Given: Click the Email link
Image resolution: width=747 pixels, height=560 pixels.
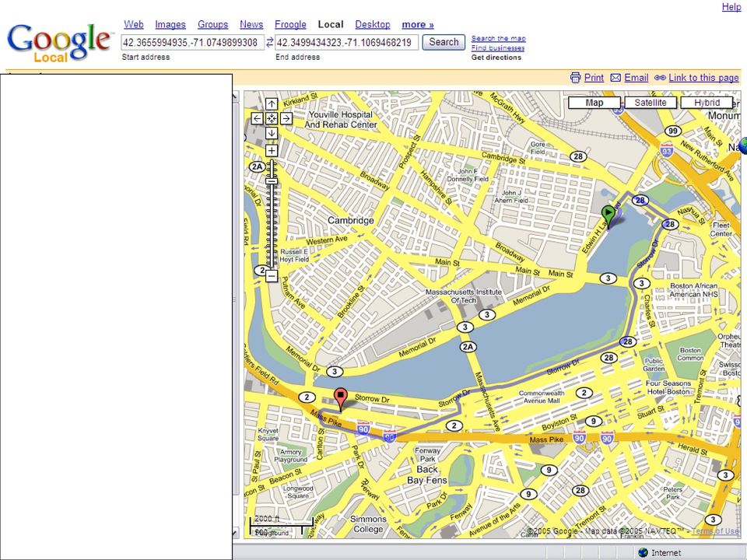Looking at the screenshot, I should tap(636, 78).
